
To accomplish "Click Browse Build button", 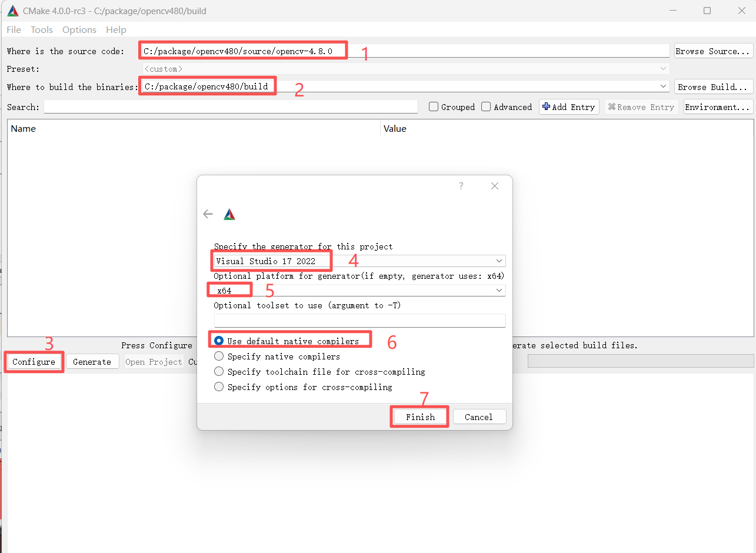I will (x=714, y=86).
